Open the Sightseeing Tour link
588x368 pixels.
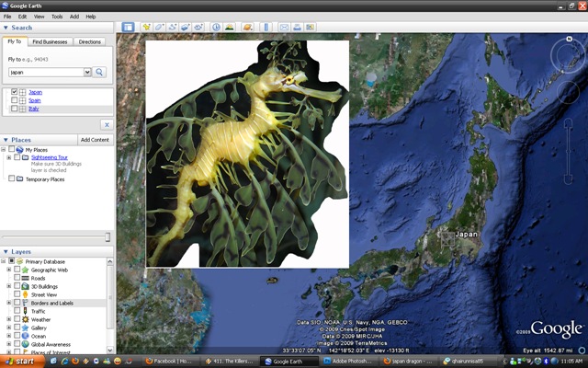click(49, 157)
